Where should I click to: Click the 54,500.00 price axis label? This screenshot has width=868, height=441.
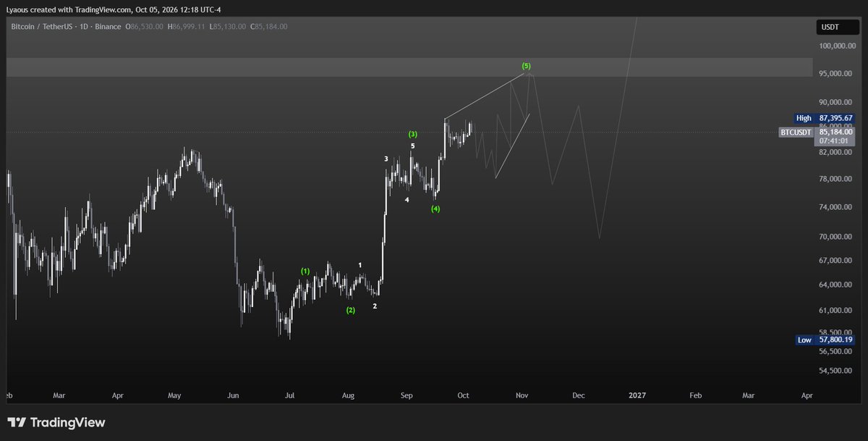(837, 371)
